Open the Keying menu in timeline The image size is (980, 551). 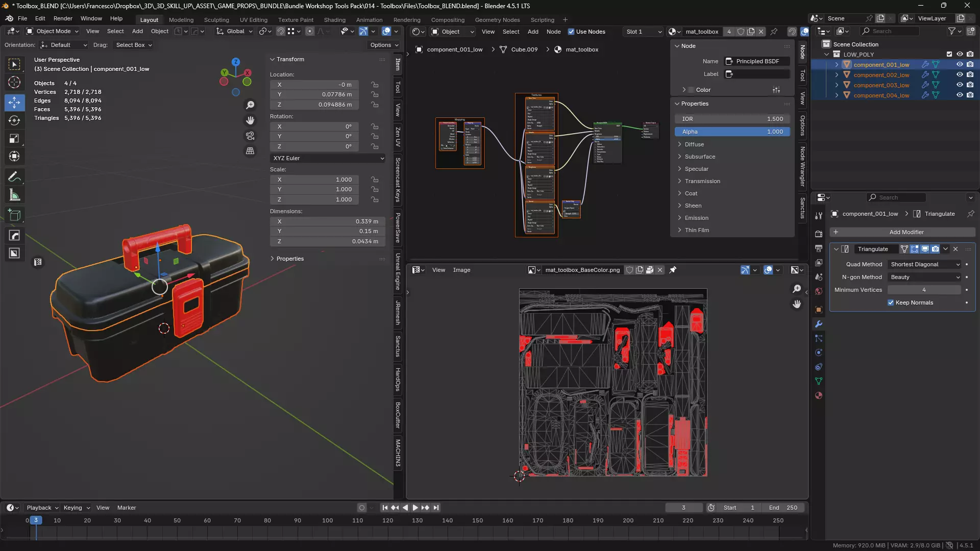(x=76, y=508)
